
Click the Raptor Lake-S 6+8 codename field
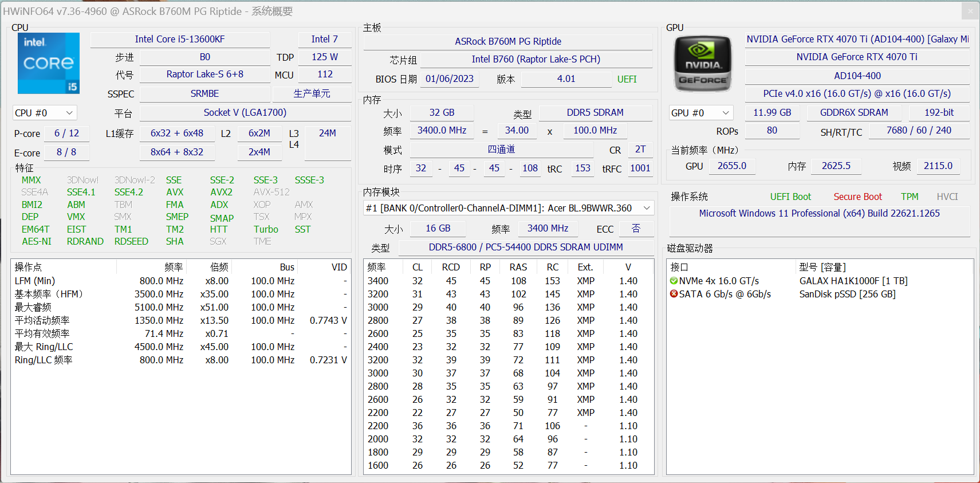pos(205,74)
